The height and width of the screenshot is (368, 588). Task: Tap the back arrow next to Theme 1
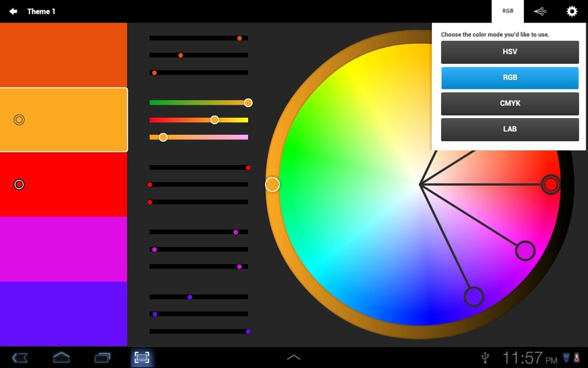(12, 11)
